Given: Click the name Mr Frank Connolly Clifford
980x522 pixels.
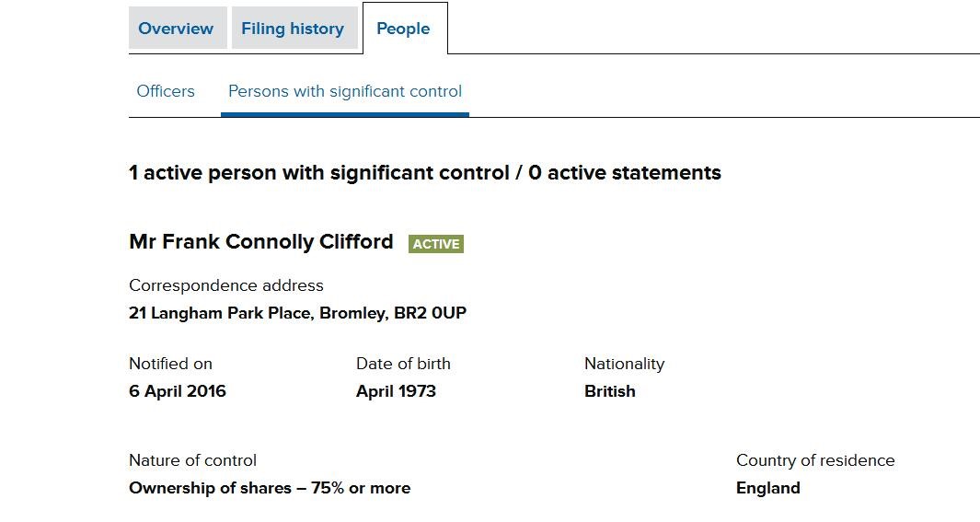Looking at the screenshot, I should (261, 242).
